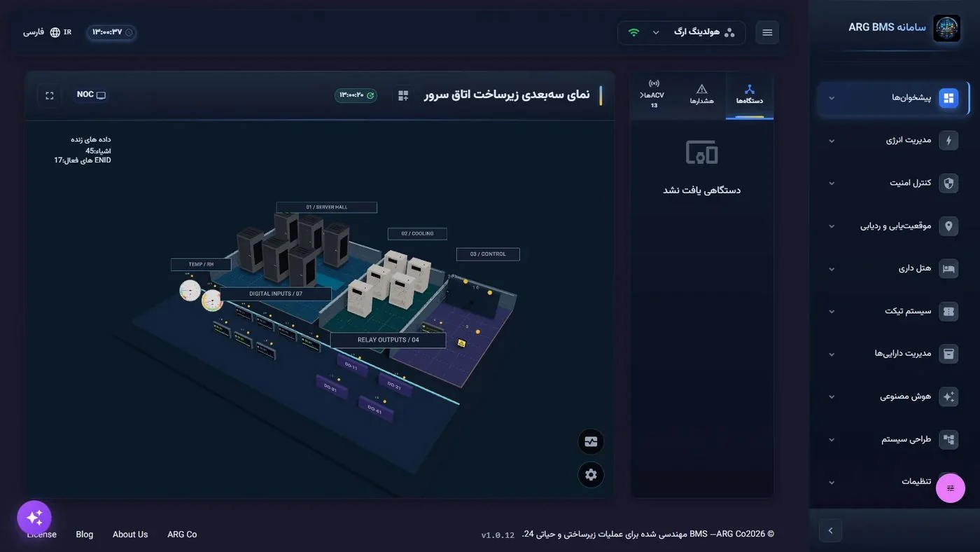The height and width of the screenshot is (552, 980).
Task: Toggle fullscreen for the 3D view
Action: pos(50,95)
